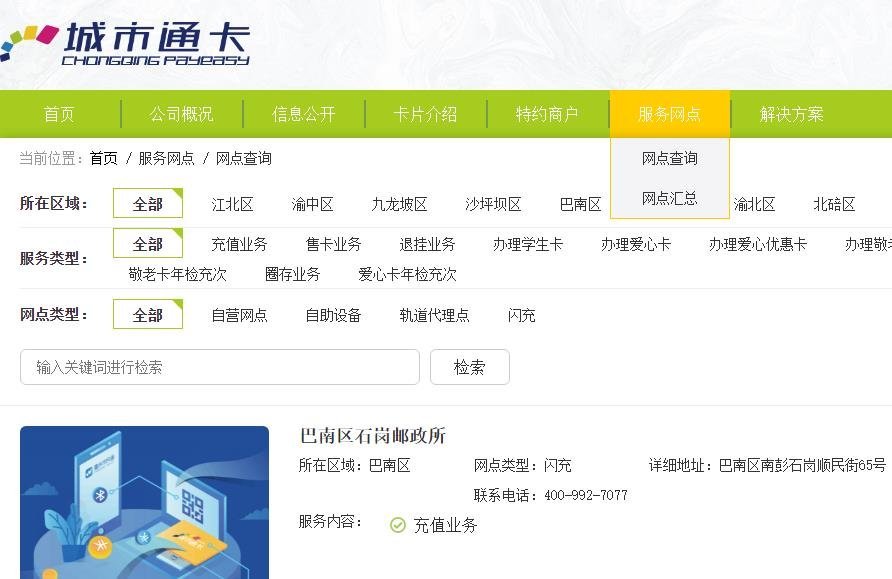892x579 pixels.
Task: Filter by 江北区 district
Action: [232, 204]
